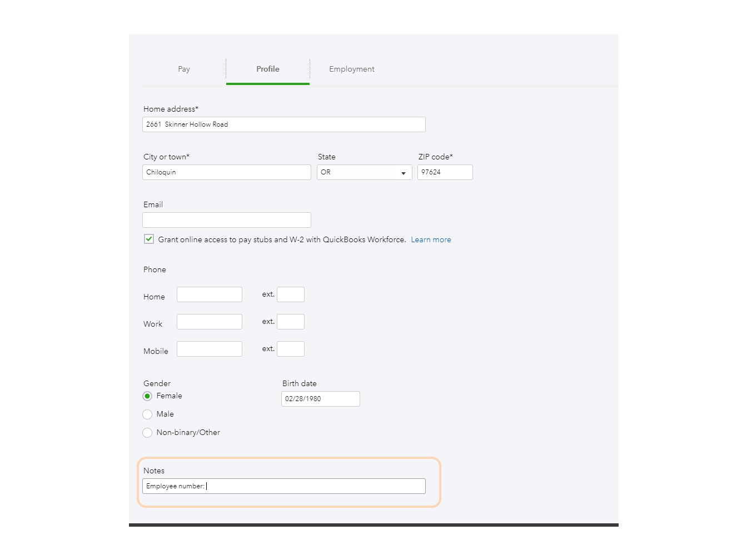This screenshot has height=560, width=747.
Task: Click the Work phone extension field
Action: [x=291, y=321]
